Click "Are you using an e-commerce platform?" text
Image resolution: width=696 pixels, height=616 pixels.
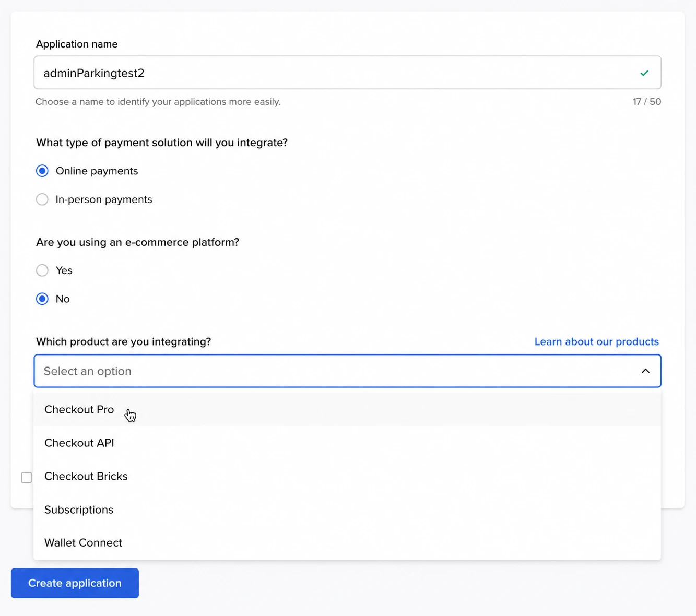138,242
